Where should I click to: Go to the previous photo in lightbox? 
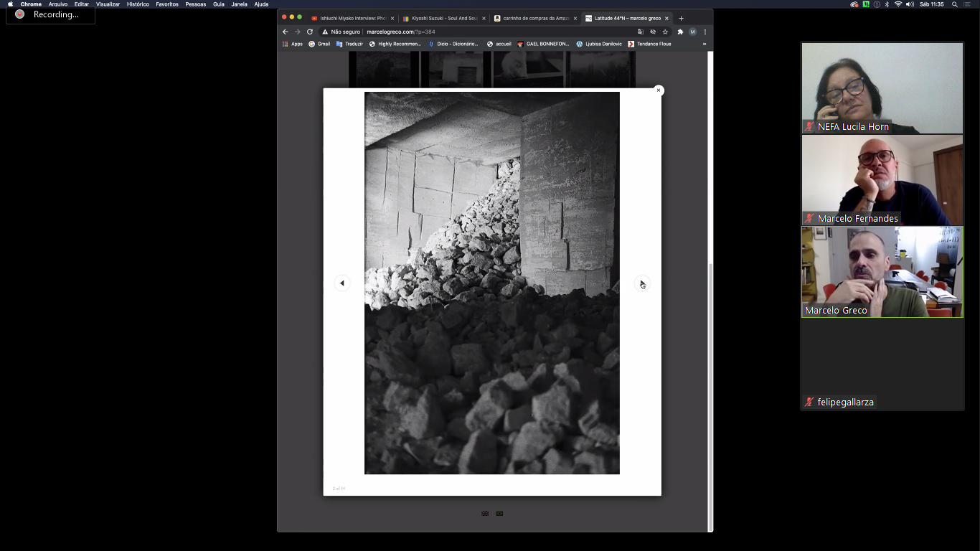[x=341, y=283]
